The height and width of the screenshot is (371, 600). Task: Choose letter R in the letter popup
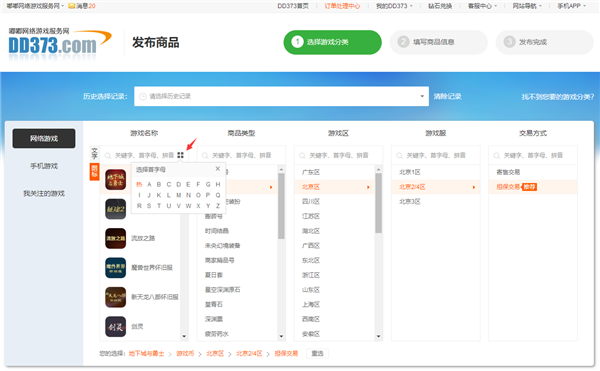pyautogui.click(x=139, y=206)
